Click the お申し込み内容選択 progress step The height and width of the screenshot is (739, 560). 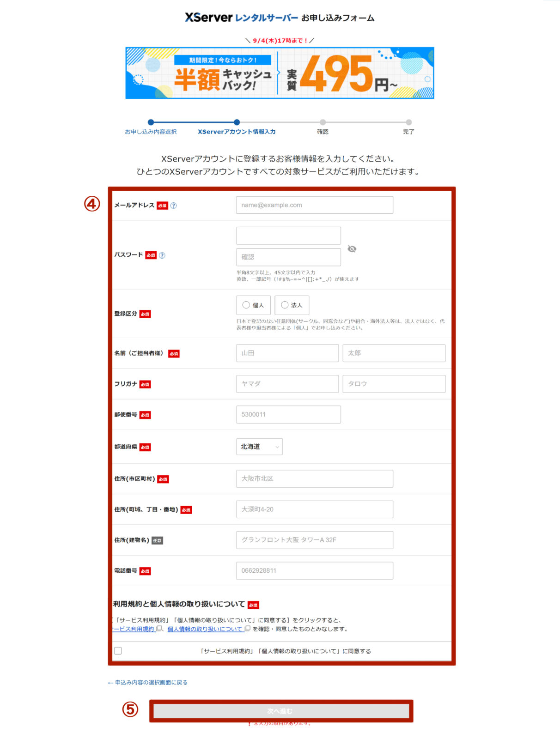[151, 132]
